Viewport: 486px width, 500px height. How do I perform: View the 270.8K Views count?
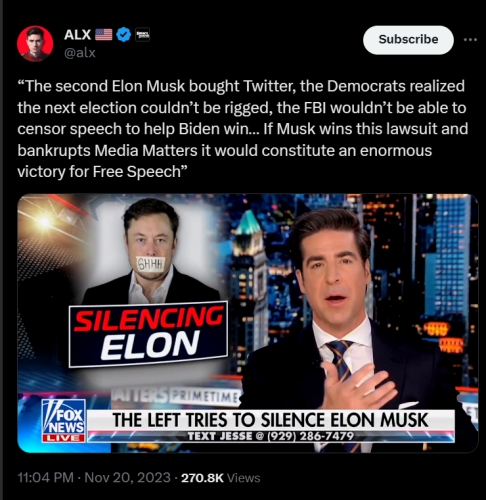[x=220, y=478]
